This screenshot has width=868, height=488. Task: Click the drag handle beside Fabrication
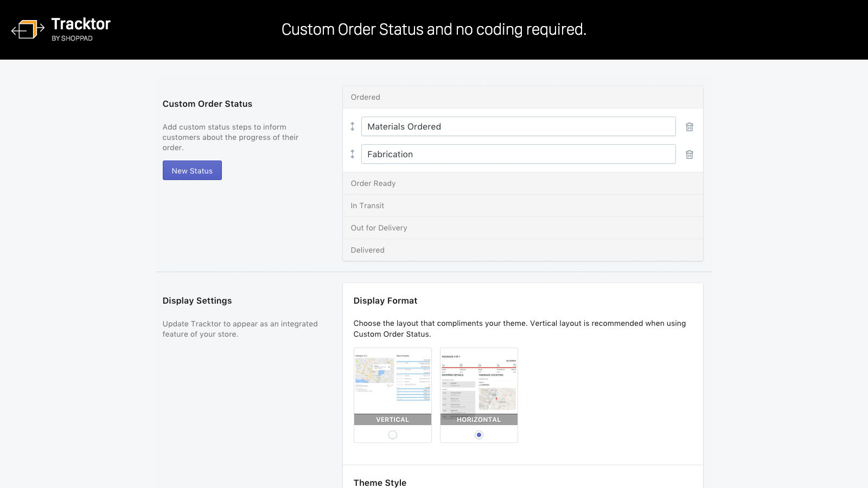pyautogui.click(x=353, y=154)
